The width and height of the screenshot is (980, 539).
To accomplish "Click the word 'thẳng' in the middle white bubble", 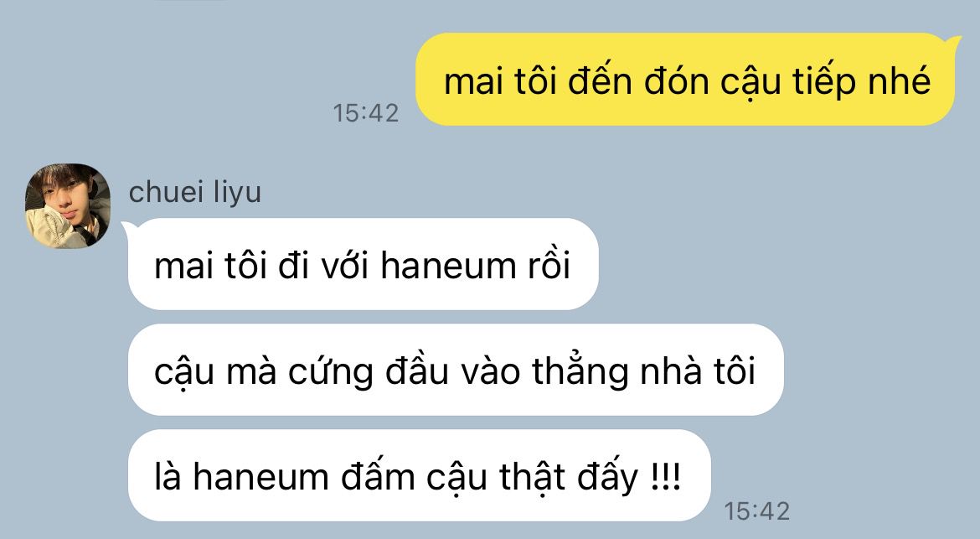I will coord(580,371).
